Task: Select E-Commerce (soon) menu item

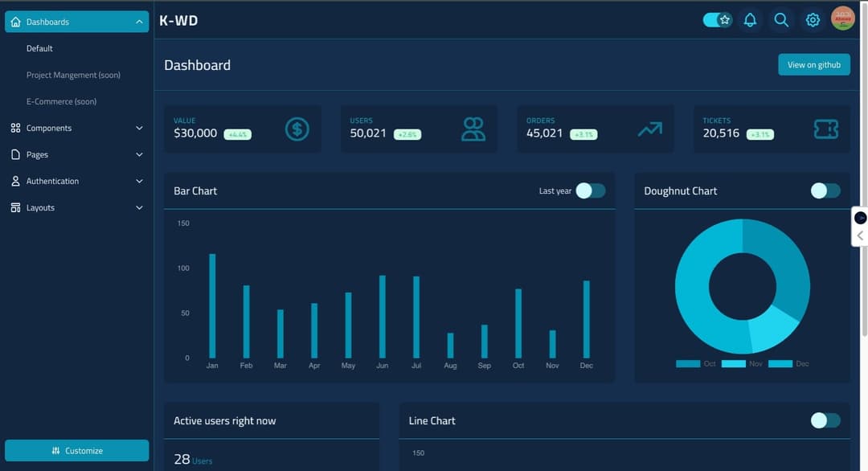Action: (61, 101)
